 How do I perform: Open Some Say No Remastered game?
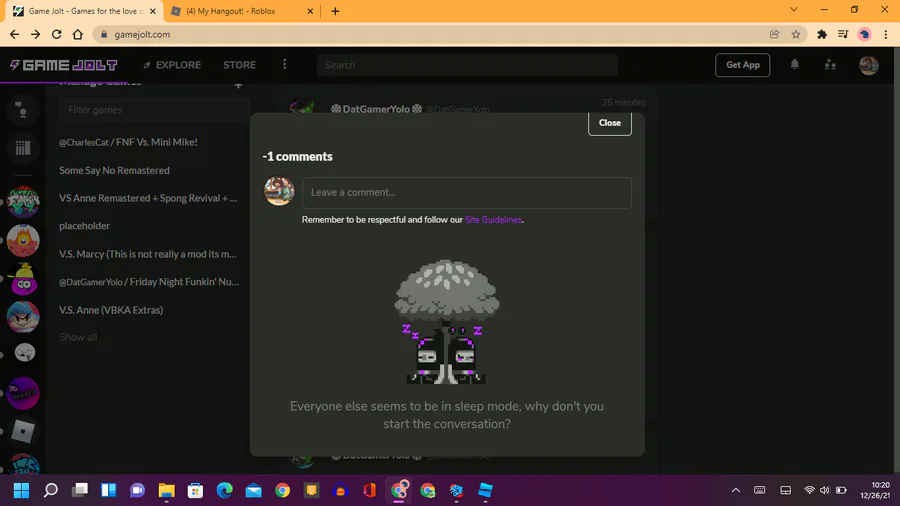(114, 170)
